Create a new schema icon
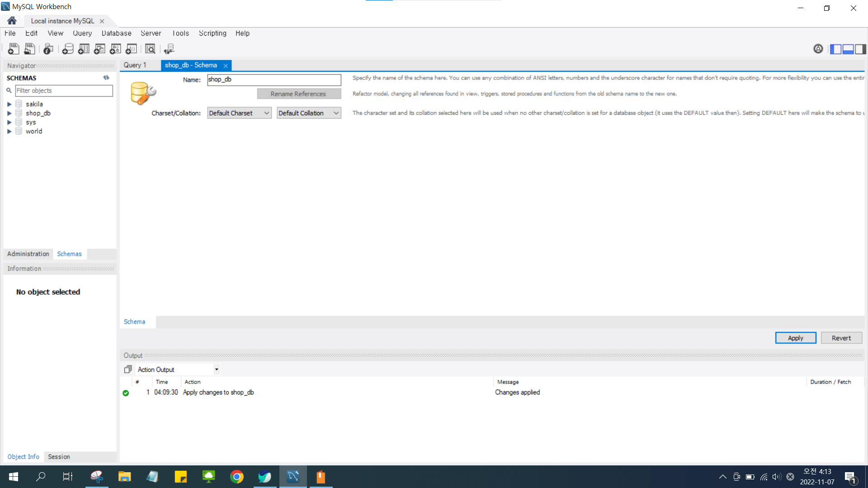The image size is (868, 488). [68, 49]
